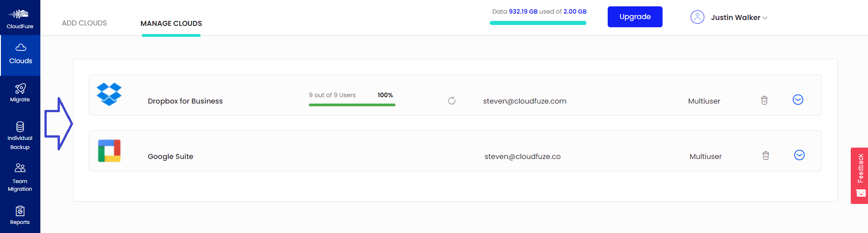Expand the Dropbox for Business row
Viewport: 868px width, 233px height.
point(798,99)
